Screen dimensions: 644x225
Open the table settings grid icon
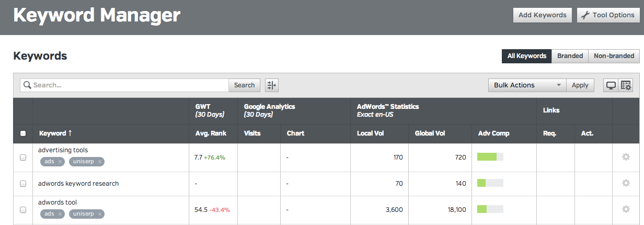pos(626,85)
